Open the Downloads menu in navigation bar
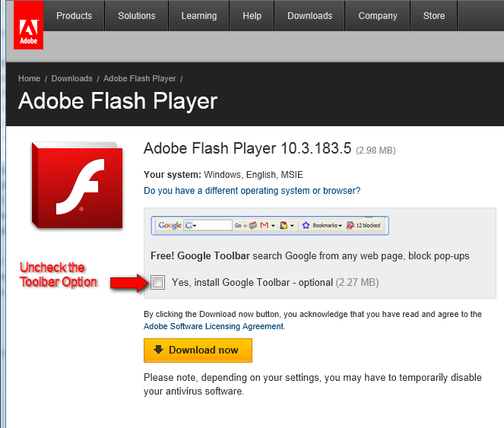 [x=309, y=16]
